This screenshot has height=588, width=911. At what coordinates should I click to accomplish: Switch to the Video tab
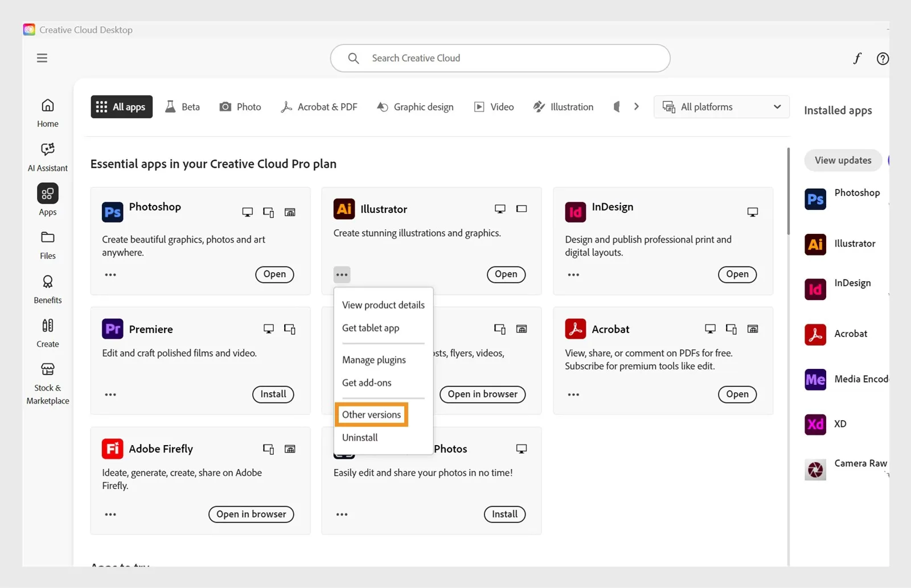(x=494, y=107)
